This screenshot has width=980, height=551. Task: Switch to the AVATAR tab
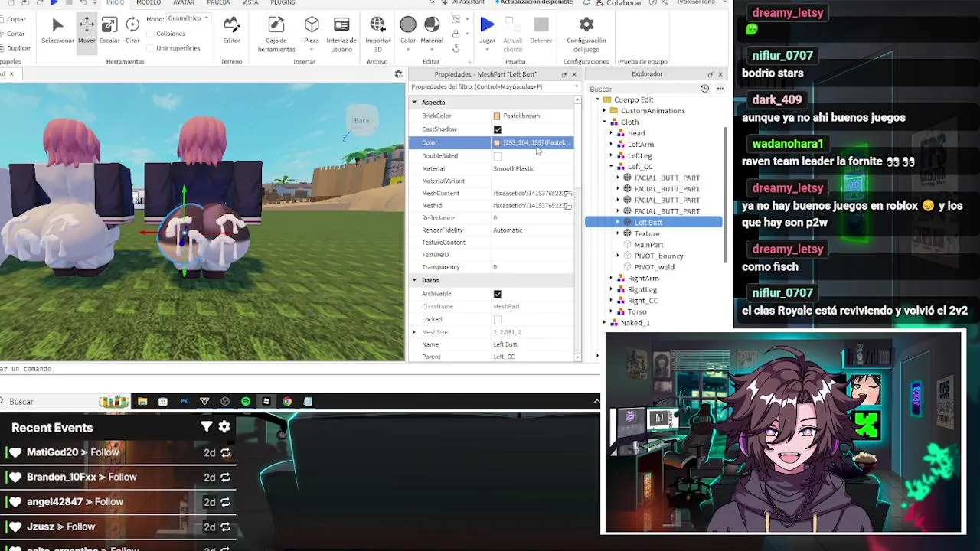[184, 3]
